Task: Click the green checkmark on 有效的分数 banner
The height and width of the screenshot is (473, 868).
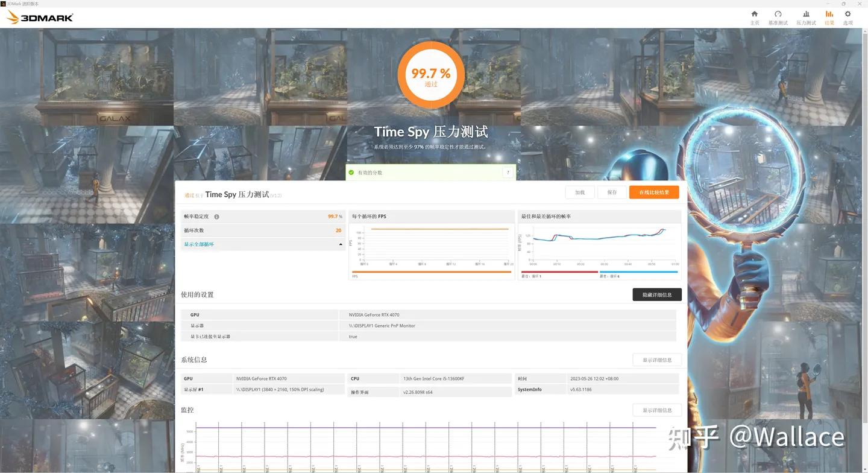Action: [x=351, y=172]
